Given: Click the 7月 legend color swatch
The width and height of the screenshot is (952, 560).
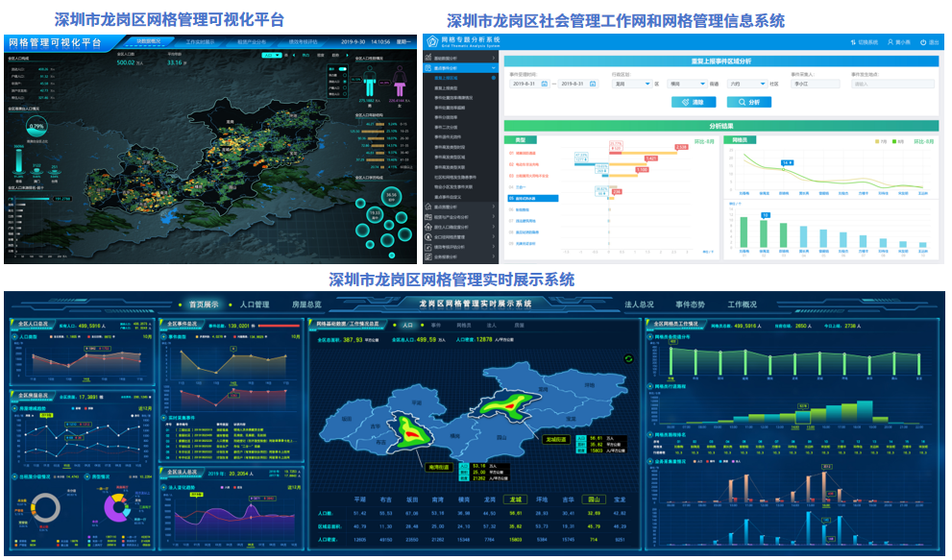Looking at the screenshot, I should [x=877, y=141].
